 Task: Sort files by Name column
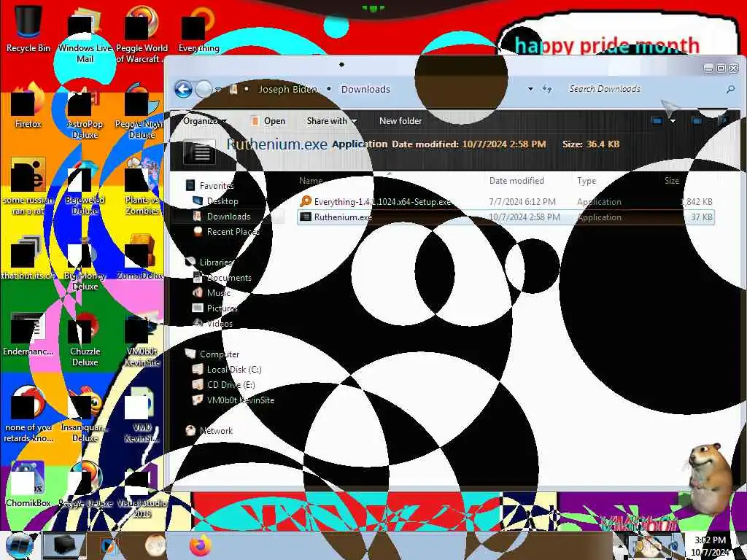(x=311, y=181)
